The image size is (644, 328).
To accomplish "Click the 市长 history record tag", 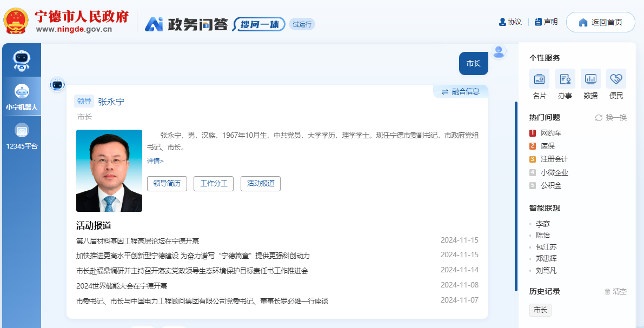I will point(540,310).
